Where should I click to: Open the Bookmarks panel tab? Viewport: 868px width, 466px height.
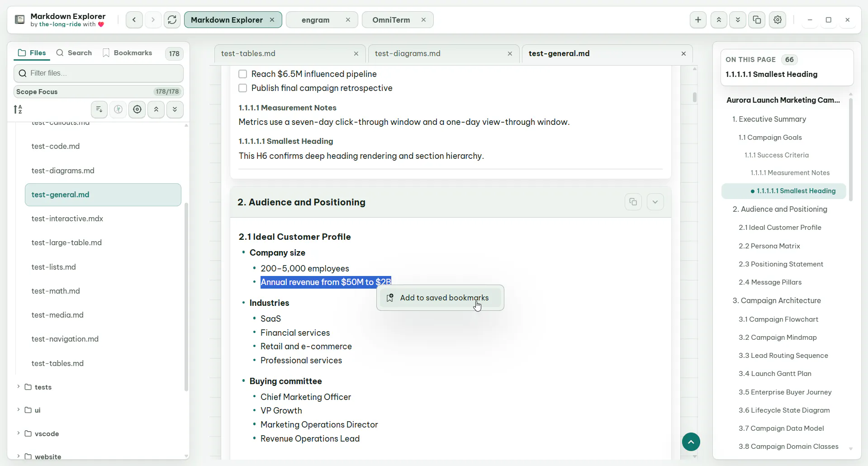click(128, 53)
